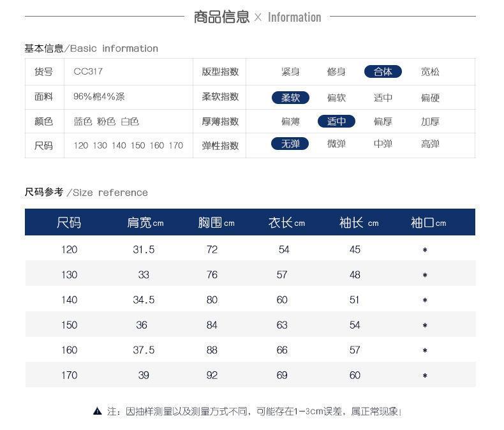Click the asterisk in the 170 size row

point(425,375)
